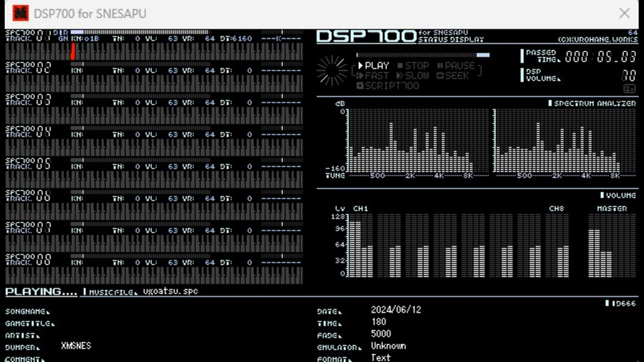Click the SONGNAME field label
The width and height of the screenshot is (644, 362).
click(x=28, y=312)
